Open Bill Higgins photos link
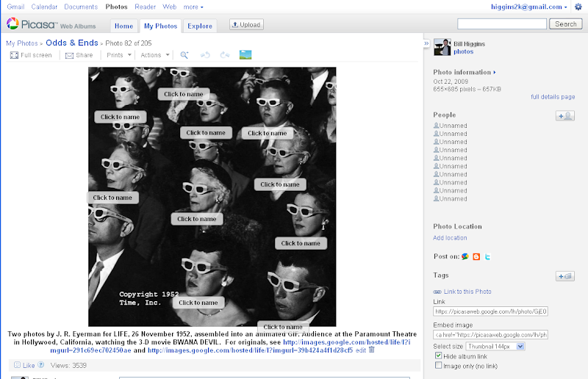Viewport: 588px width, 379px height. pyautogui.click(x=464, y=51)
